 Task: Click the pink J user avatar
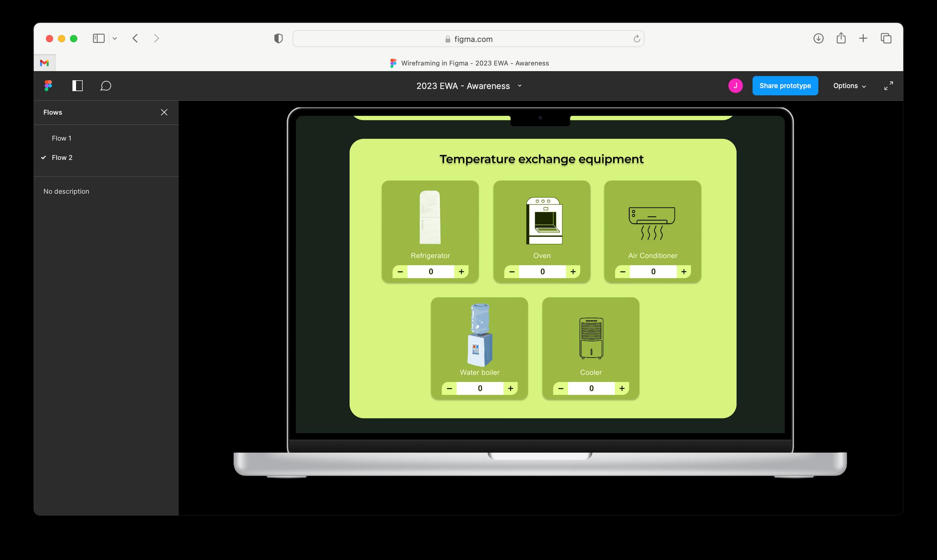click(735, 86)
